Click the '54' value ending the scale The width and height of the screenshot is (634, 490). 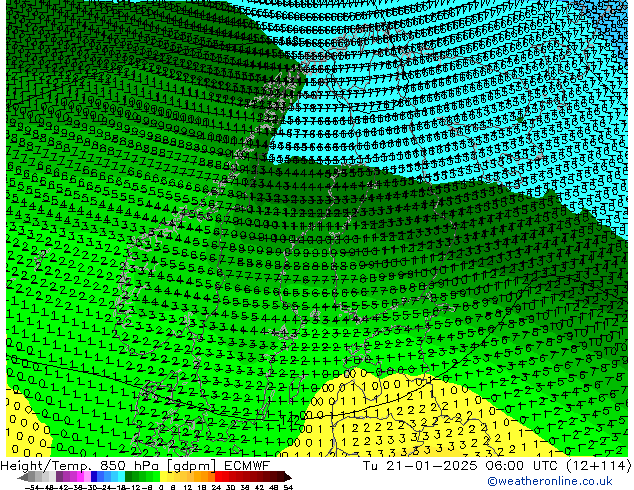coord(288,488)
